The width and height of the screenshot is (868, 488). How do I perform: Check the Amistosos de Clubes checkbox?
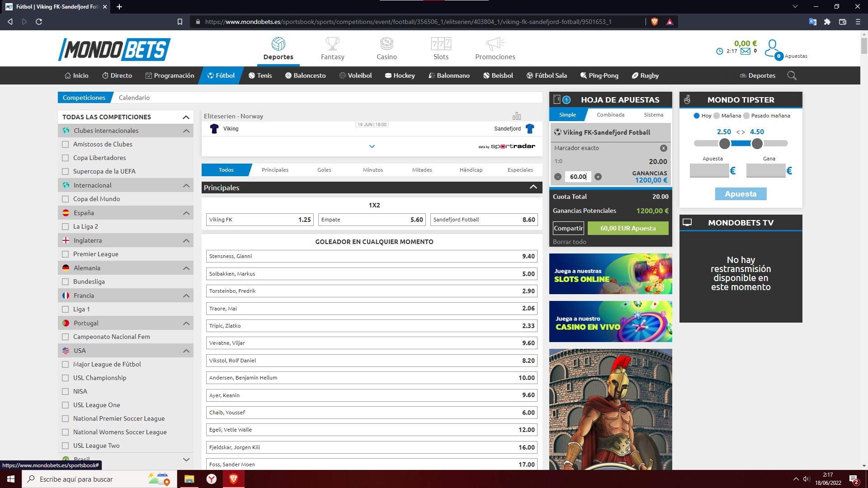point(66,144)
